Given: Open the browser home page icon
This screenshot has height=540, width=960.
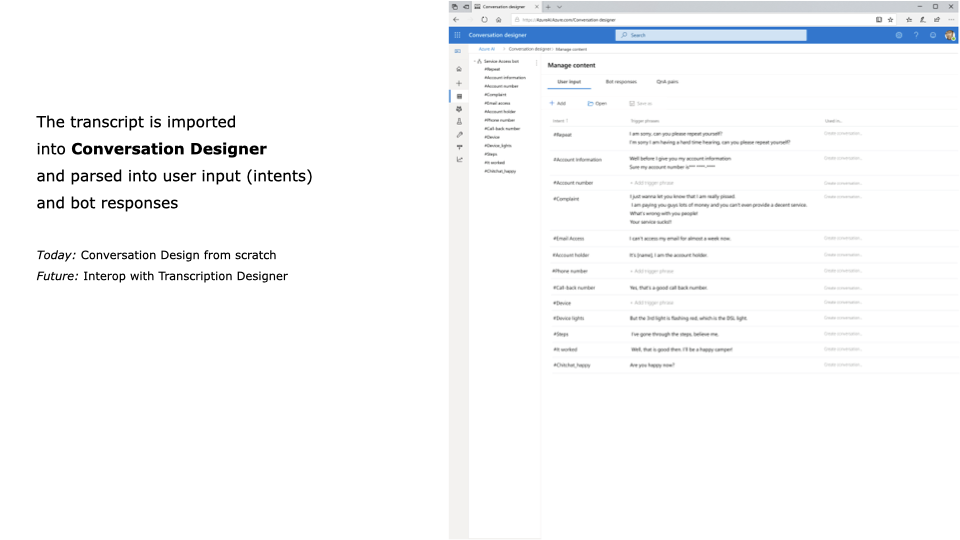Looking at the screenshot, I should pos(498,20).
